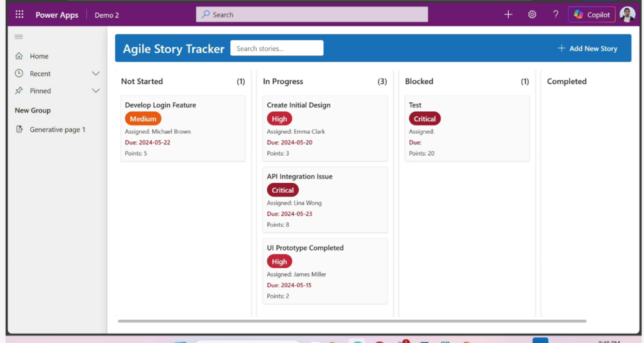Select Pinned in the navigation menu
The image size is (644, 343).
click(40, 90)
